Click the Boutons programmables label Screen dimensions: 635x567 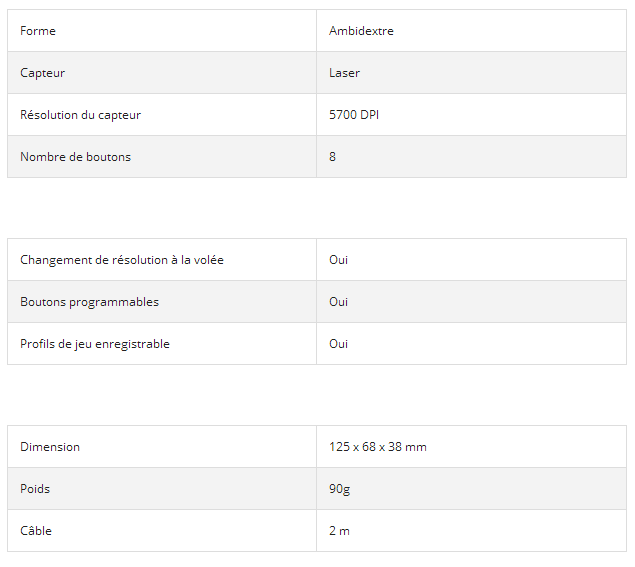pyautogui.click(x=90, y=302)
